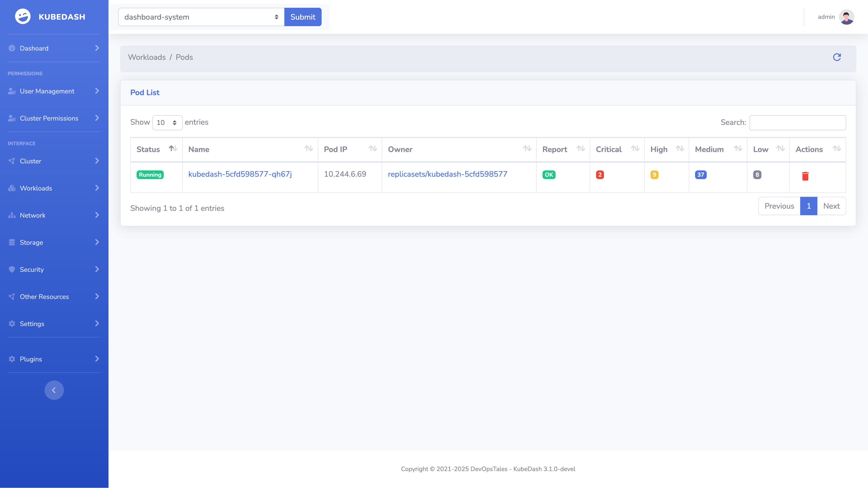The image size is (868, 488).
Task: Open the kubedash-5cfd598577-qh67j pod link
Action: [240, 174]
